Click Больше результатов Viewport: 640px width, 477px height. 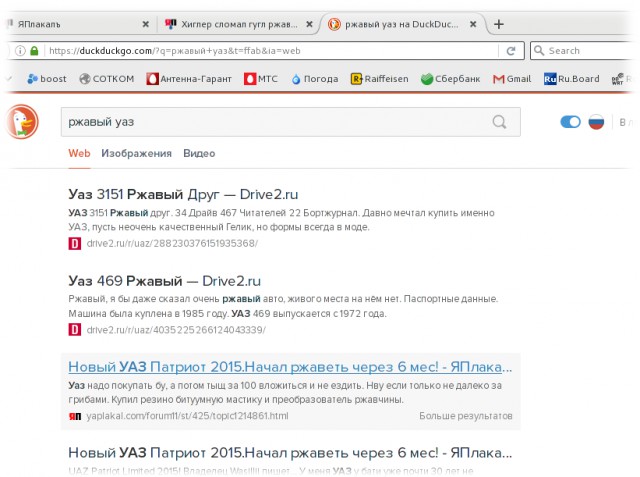click(x=466, y=416)
